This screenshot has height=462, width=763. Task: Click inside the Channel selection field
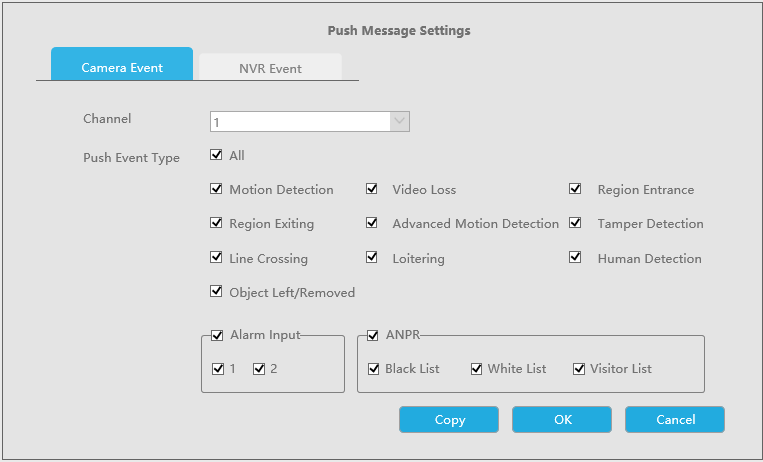tap(309, 121)
